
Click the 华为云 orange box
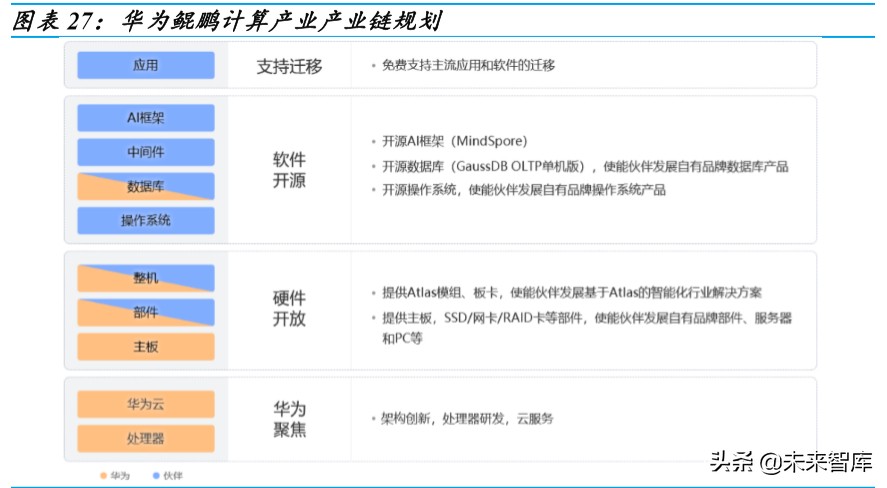pyautogui.click(x=146, y=404)
